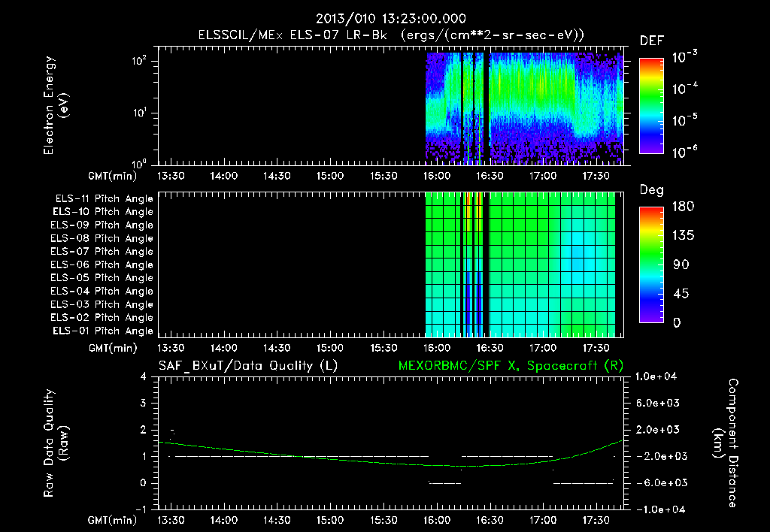Click the ELS-04 Pitch Angle row label
The height and width of the screenshot is (532, 770).
point(102,291)
